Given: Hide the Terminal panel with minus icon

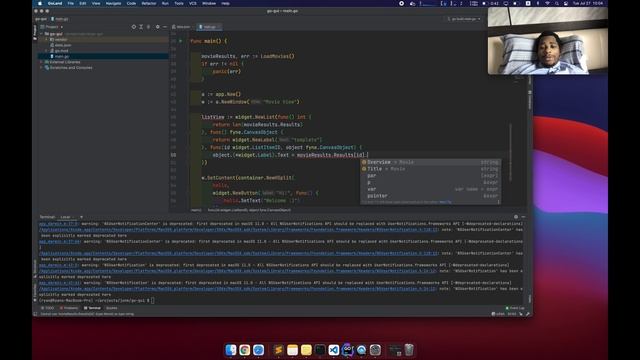Looking at the screenshot, I should point(523,217).
